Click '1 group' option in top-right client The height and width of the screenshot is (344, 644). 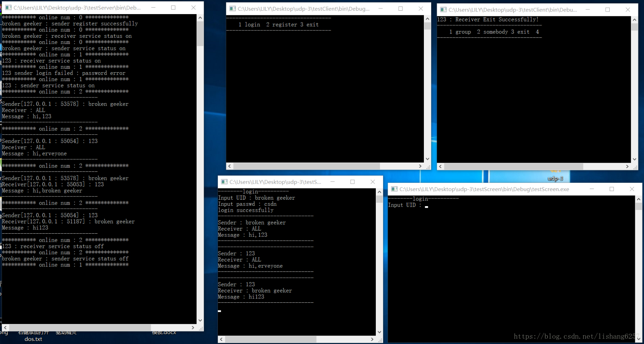460,32
